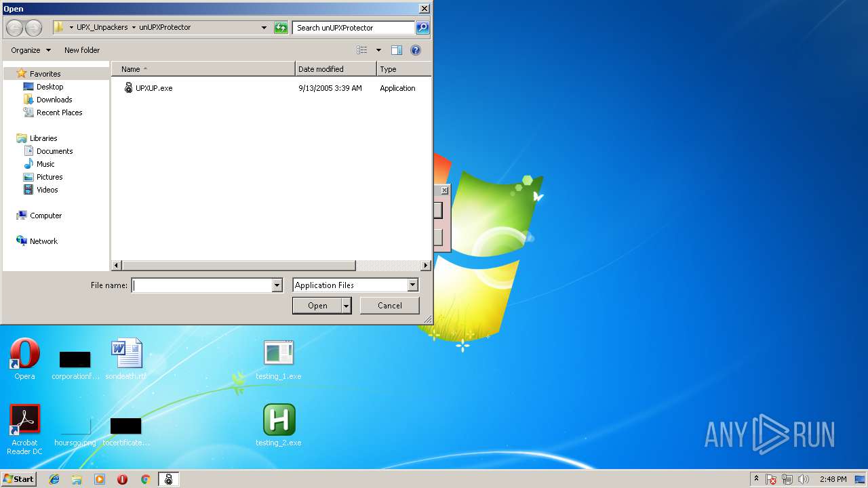Go back using the Back arrow button
Viewport: 868px width, 488px height.
pos(14,28)
